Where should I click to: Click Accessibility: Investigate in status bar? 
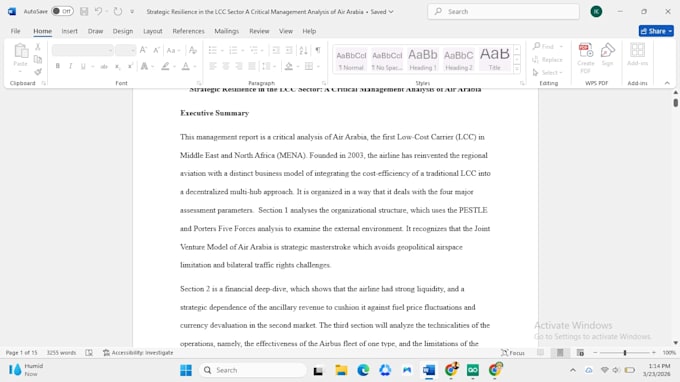coord(138,353)
